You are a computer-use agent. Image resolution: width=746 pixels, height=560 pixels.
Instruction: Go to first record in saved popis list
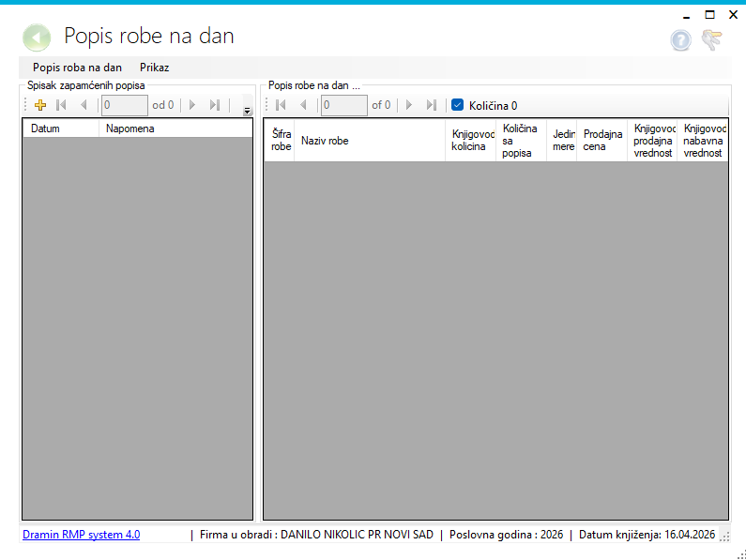tap(61, 105)
